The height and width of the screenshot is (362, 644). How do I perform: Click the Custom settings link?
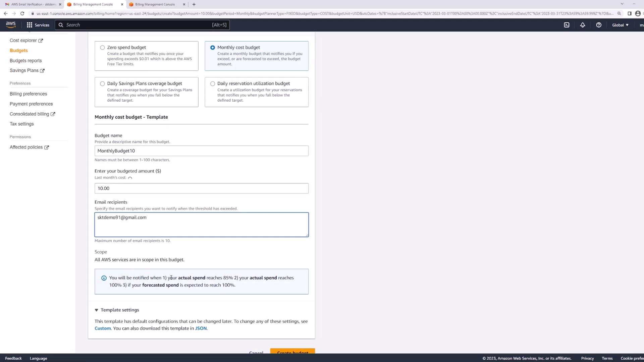click(x=103, y=328)
